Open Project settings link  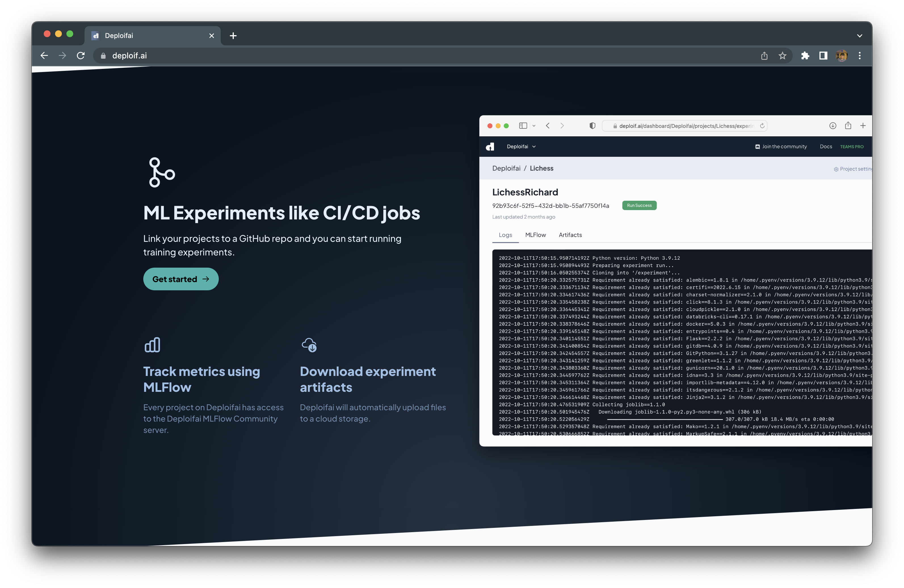click(853, 169)
